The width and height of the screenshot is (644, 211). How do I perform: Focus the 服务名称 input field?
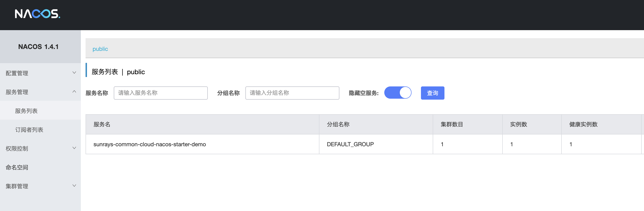pyautogui.click(x=161, y=93)
